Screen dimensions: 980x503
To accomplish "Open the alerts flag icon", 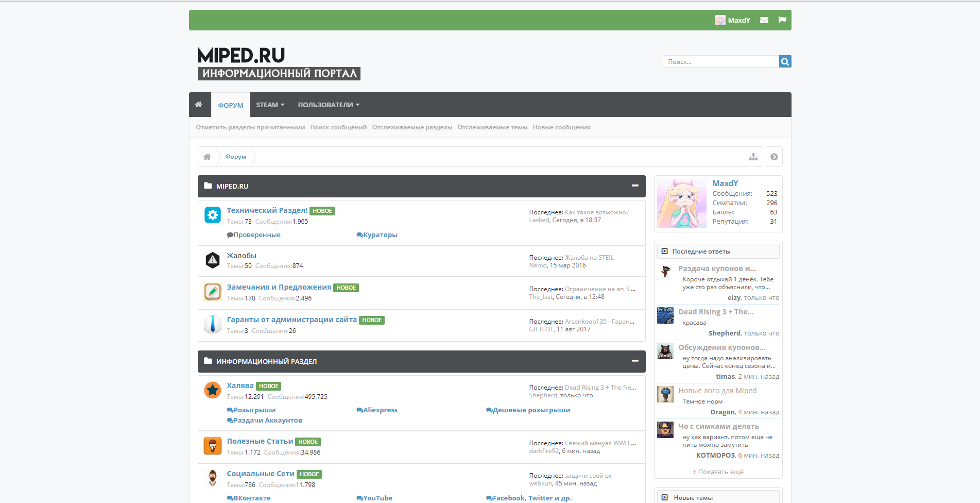I will tap(782, 20).
